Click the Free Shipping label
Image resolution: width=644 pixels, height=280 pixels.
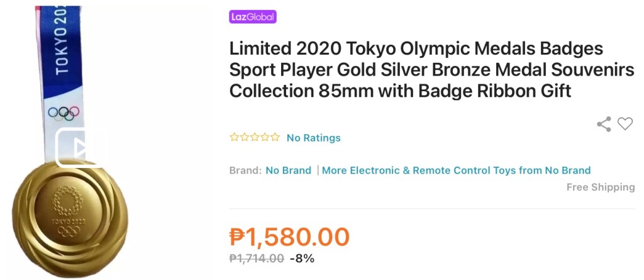[600, 187]
